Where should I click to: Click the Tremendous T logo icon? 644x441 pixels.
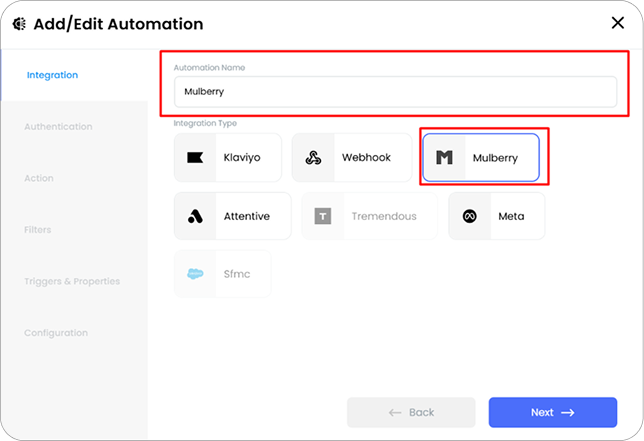[323, 216]
